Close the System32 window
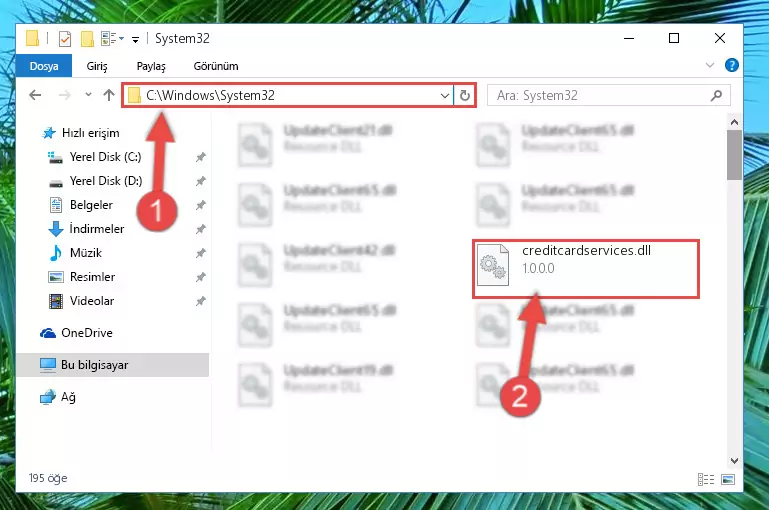The image size is (769, 510). click(x=719, y=38)
